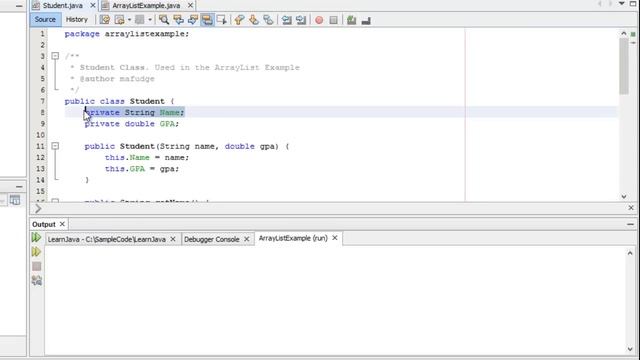Select the ArrayListExample (run) output tab
Image resolution: width=640 pixels, height=360 pixels.
tap(293, 238)
